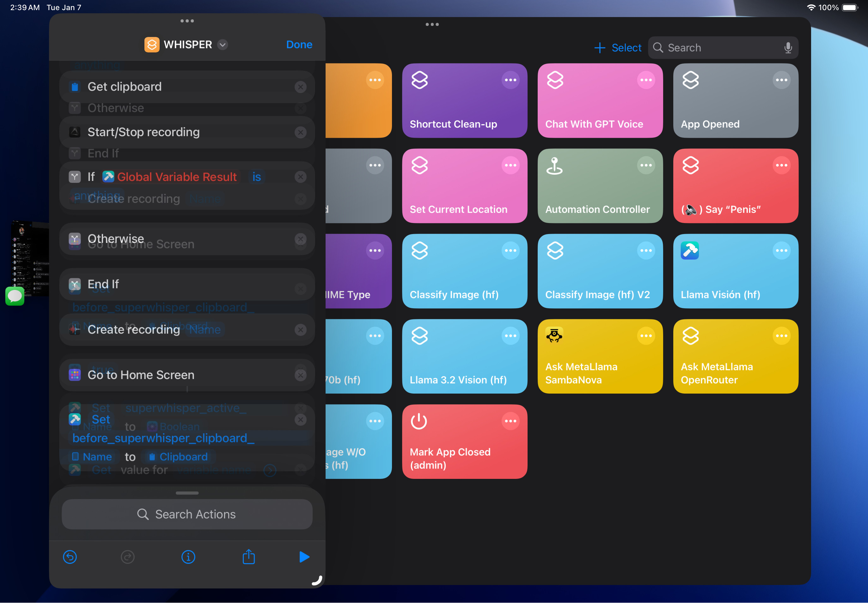Tap the share icon in editor toolbar
The width and height of the screenshot is (868, 603).
(248, 557)
